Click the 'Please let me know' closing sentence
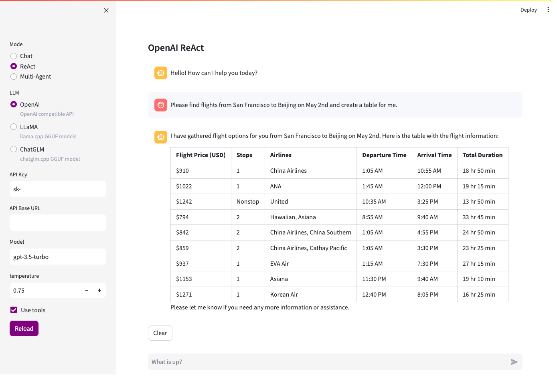Viewport: 557px width, 392px height. point(260,307)
